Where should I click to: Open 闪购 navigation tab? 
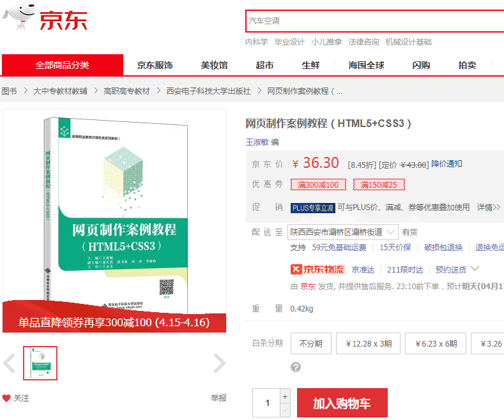(x=421, y=65)
